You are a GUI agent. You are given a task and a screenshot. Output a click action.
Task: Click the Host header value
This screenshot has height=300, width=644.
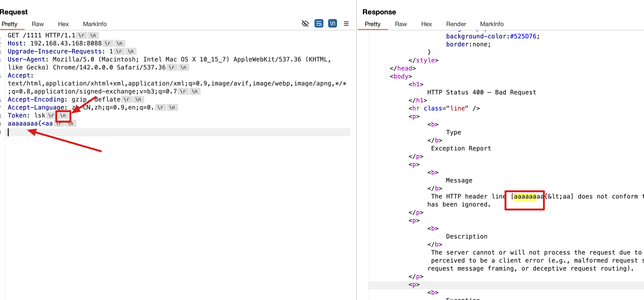pos(66,43)
